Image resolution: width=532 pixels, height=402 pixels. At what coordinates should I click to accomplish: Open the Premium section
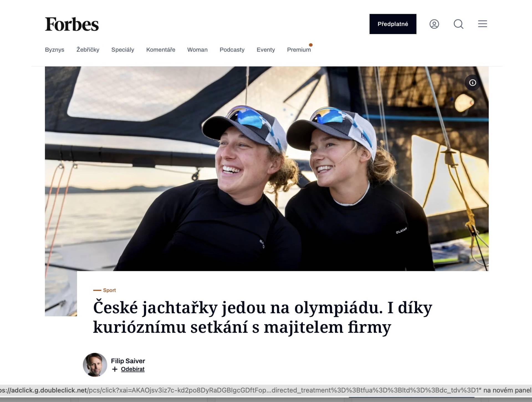[x=299, y=50]
